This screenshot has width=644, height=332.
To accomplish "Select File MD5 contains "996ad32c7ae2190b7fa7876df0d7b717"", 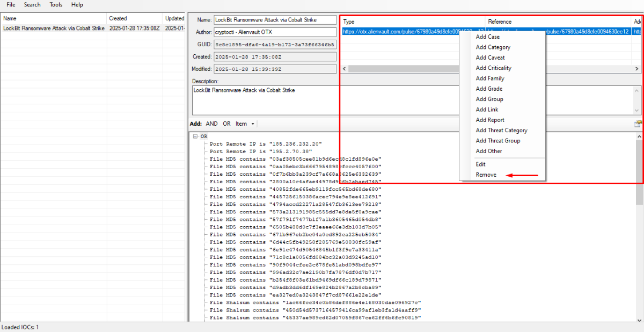I will pyautogui.click(x=296, y=272).
